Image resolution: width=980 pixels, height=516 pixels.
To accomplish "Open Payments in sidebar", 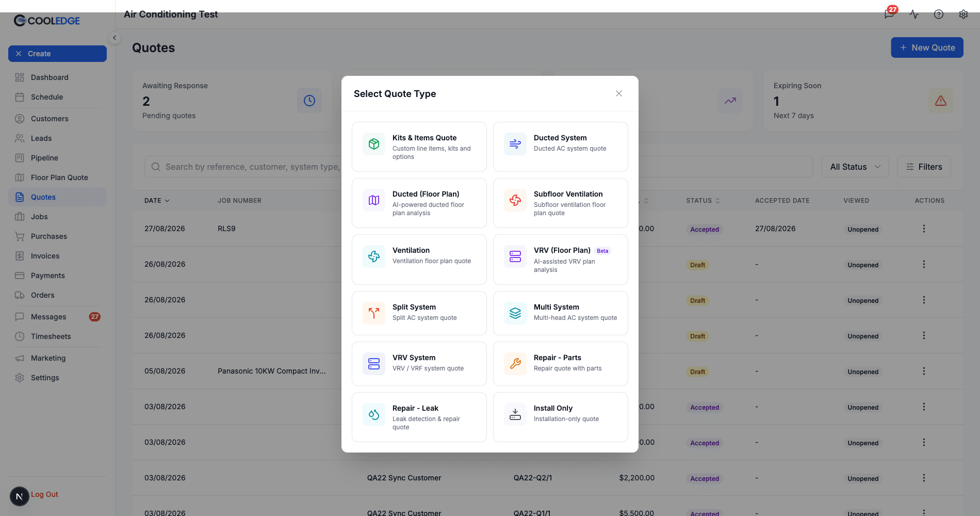I will [x=57, y=276].
